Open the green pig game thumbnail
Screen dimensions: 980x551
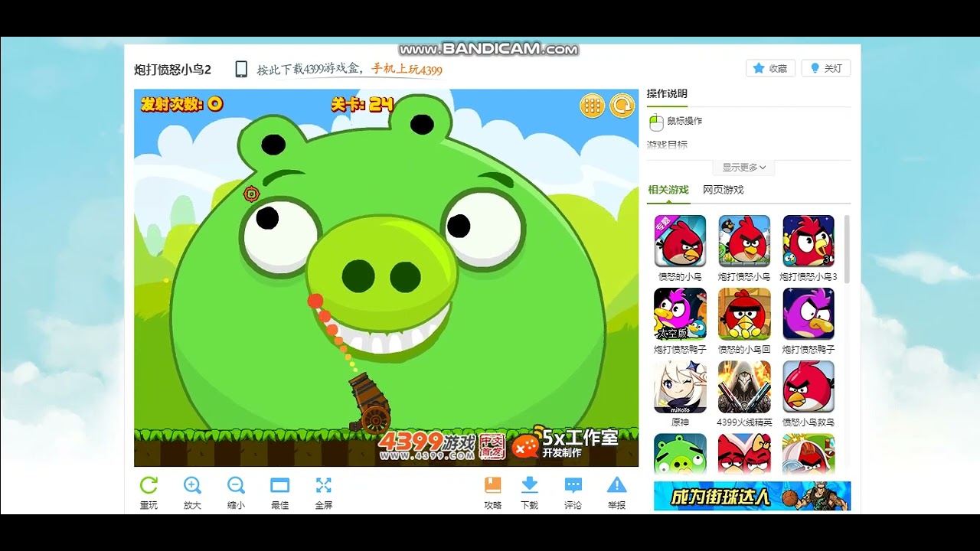[680, 454]
